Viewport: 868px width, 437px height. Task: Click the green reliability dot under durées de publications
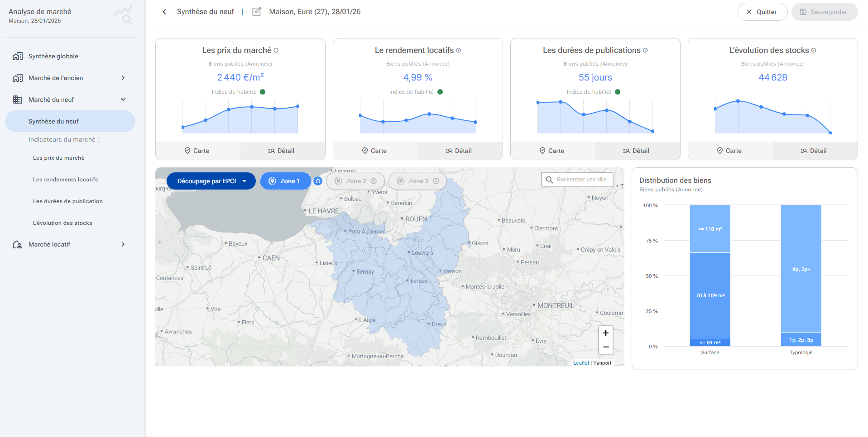pos(618,92)
